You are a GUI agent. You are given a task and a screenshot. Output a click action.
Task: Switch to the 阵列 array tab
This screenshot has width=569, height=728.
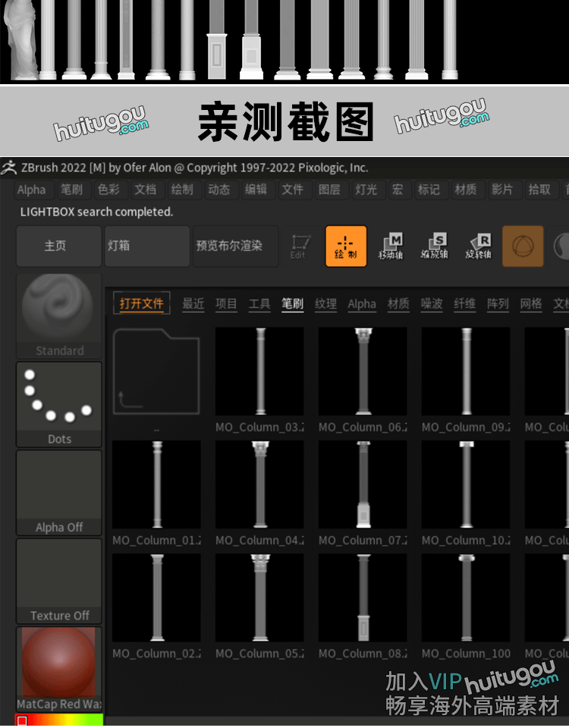(x=498, y=304)
